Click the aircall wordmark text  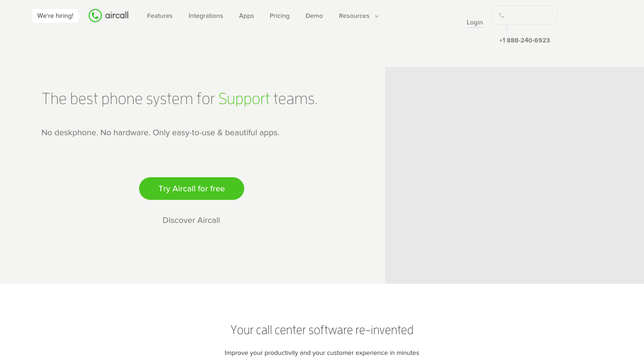pos(116,16)
